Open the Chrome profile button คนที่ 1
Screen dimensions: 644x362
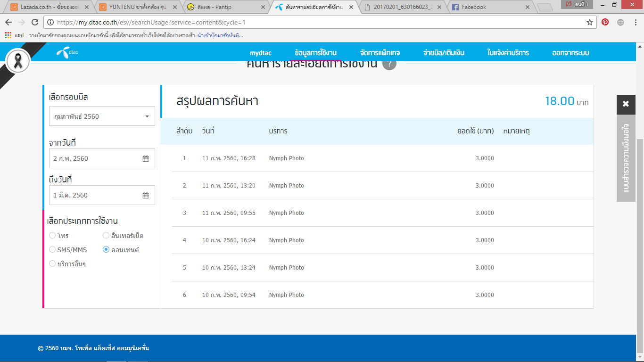click(578, 4)
